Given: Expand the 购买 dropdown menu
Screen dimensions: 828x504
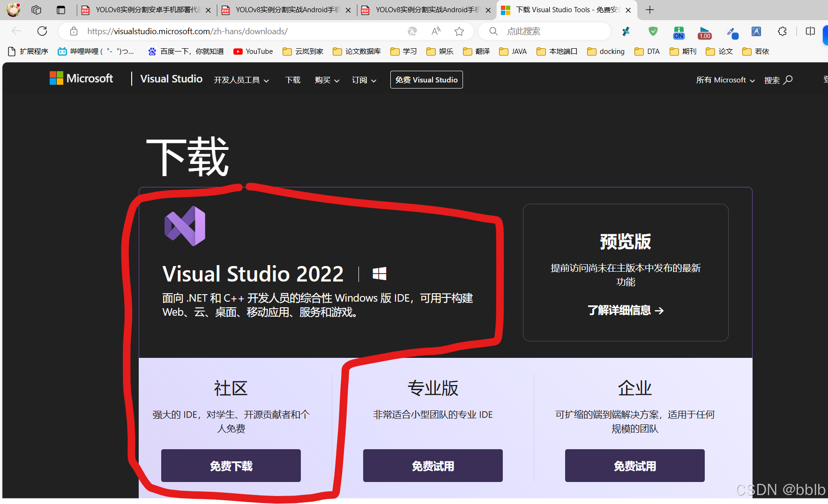Looking at the screenshot, I should coord(327,80).
